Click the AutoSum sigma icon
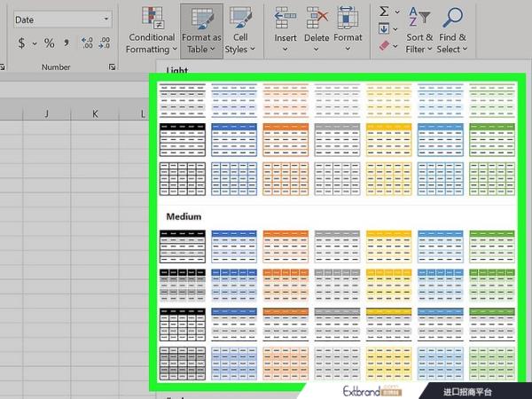Screen dimensions: 532x399 (x=384, y=12)
